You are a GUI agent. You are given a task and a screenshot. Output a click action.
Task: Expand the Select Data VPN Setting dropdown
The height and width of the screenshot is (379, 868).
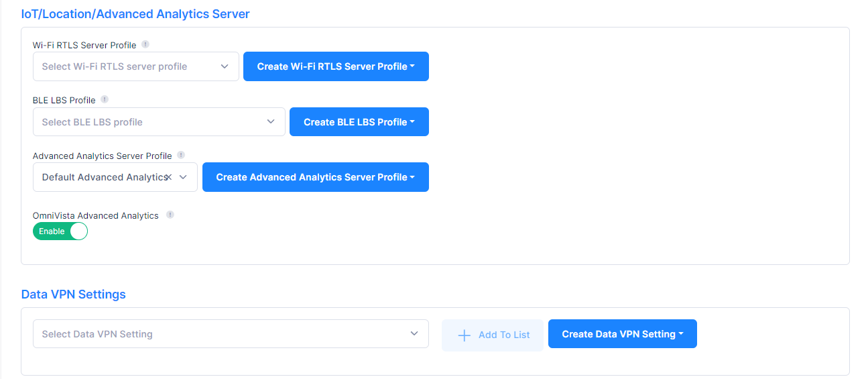(414, 333)
